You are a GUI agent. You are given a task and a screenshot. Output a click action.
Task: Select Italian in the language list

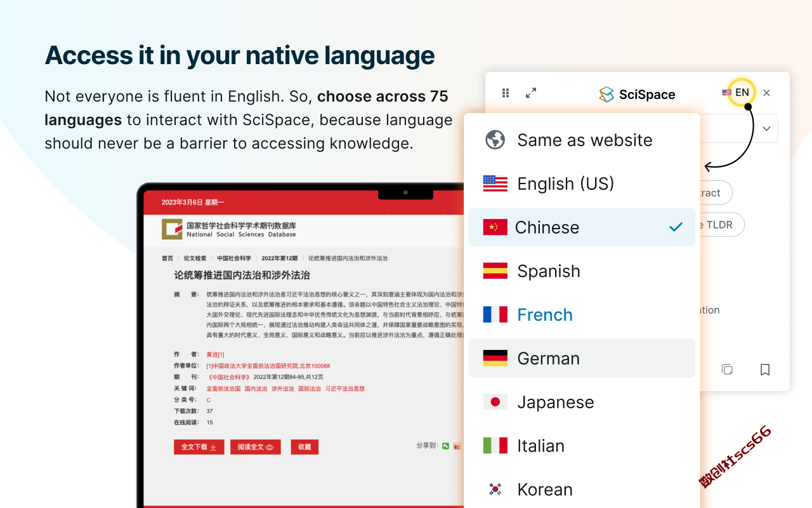click(x=582, y=446)
